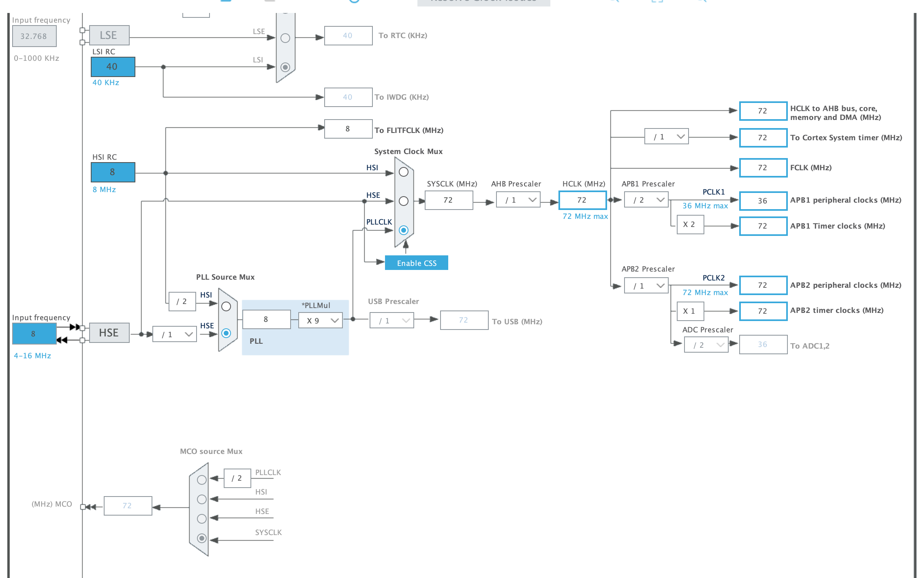Click the APB1 Timer clocks value box
The height and width of the screenshot is (578, 924).
click(764, 226)
